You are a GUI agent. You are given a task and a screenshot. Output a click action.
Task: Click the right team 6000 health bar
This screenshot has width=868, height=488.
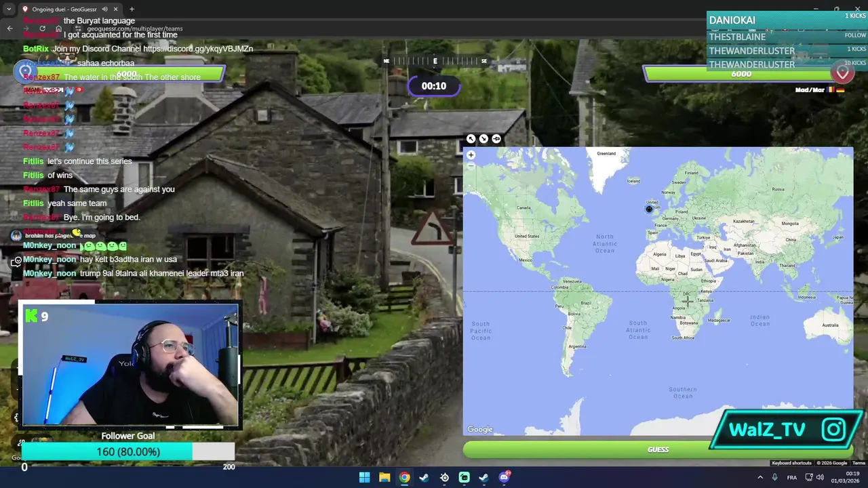[x=741, y=74]
